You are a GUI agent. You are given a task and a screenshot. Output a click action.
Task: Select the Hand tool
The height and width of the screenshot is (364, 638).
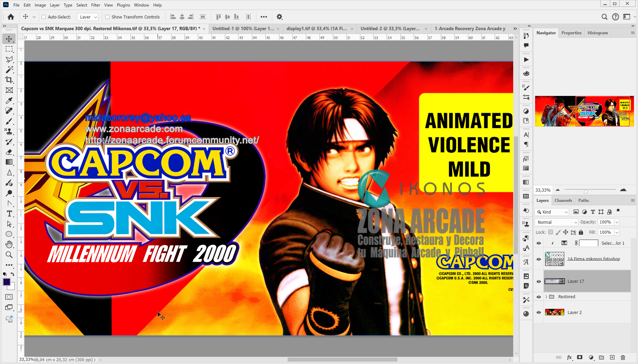pos(9,244)
